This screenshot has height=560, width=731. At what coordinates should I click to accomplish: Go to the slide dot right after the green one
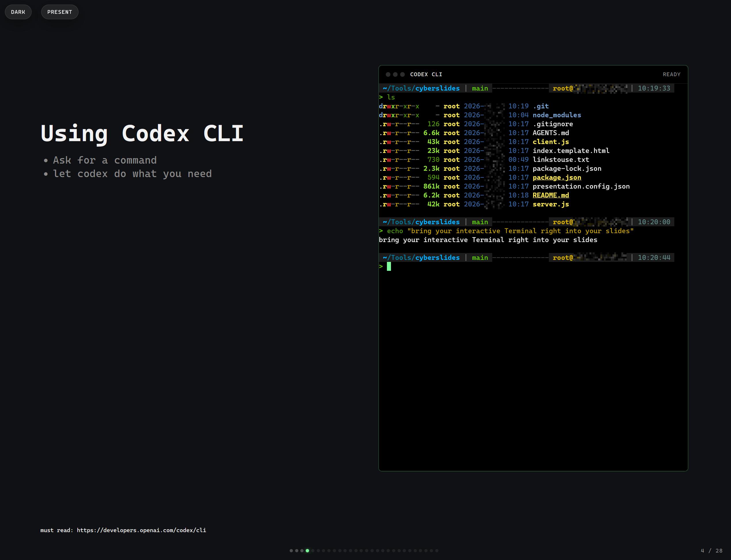[x=313, y=551]
